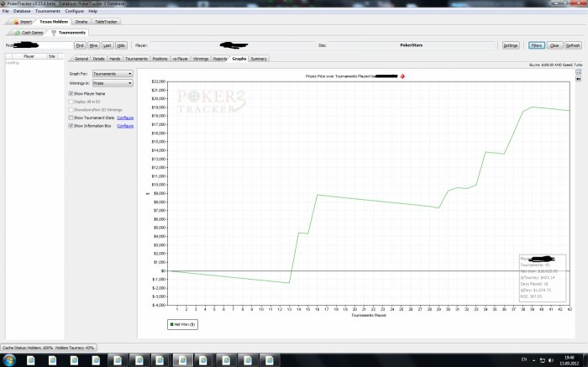The height and width of the screenshot is (367, 588).
Task: Select the Texas Holdem tab
Action: [x=54, y=22]
